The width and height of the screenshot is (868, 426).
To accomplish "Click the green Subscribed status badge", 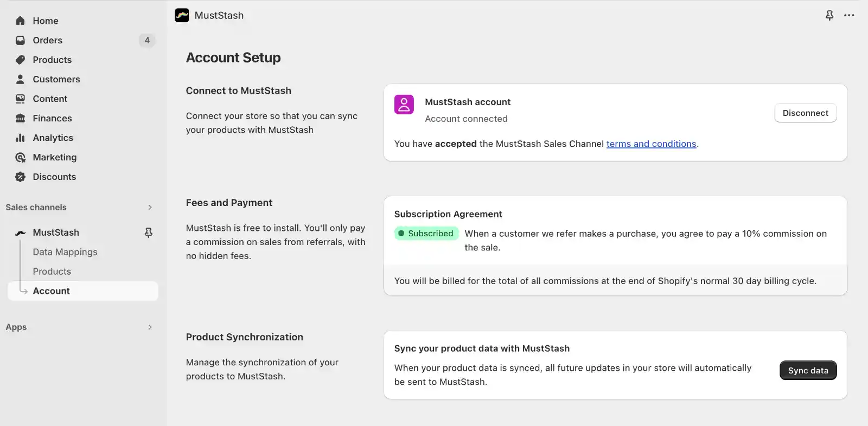I will tap(426, 233).
